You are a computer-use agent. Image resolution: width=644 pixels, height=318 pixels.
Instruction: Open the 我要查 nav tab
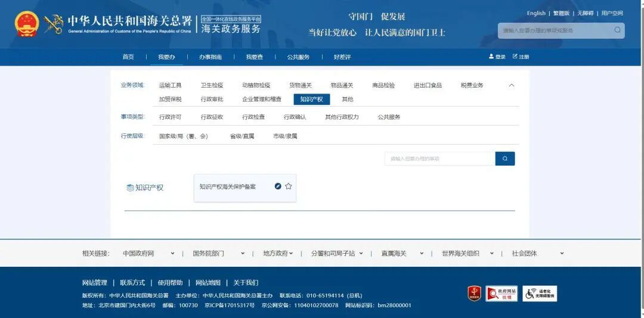pyautogui.click(x=255, y=57)
